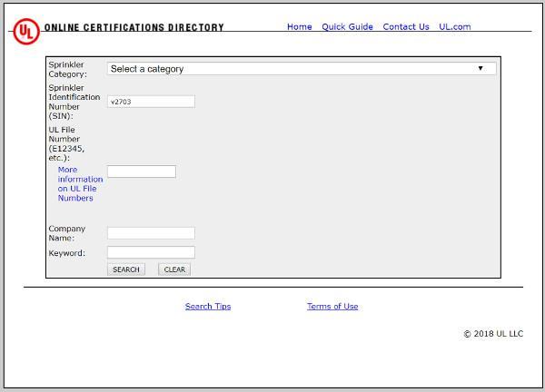Click the CLEAR button
This screenshot has height=392, width=545.
pos(174,269)
